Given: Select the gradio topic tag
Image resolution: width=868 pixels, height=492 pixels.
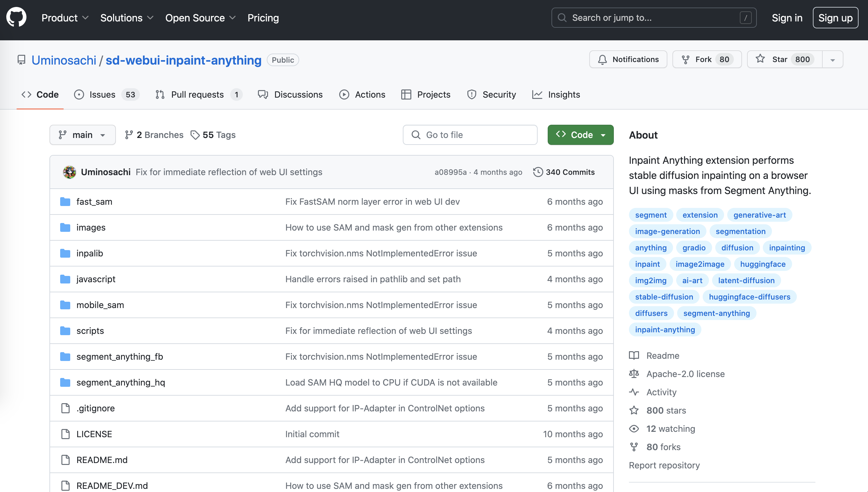Looking at the screenshot, I should click(694, 248).
